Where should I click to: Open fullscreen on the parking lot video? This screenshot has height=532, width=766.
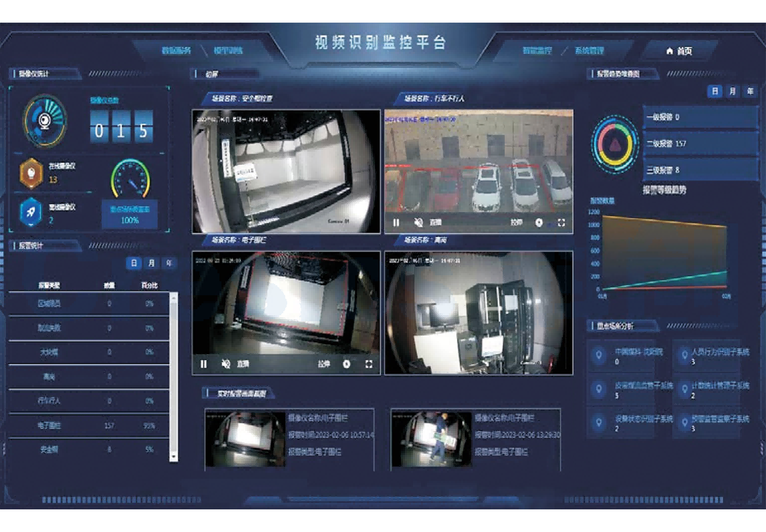point(561,223)
